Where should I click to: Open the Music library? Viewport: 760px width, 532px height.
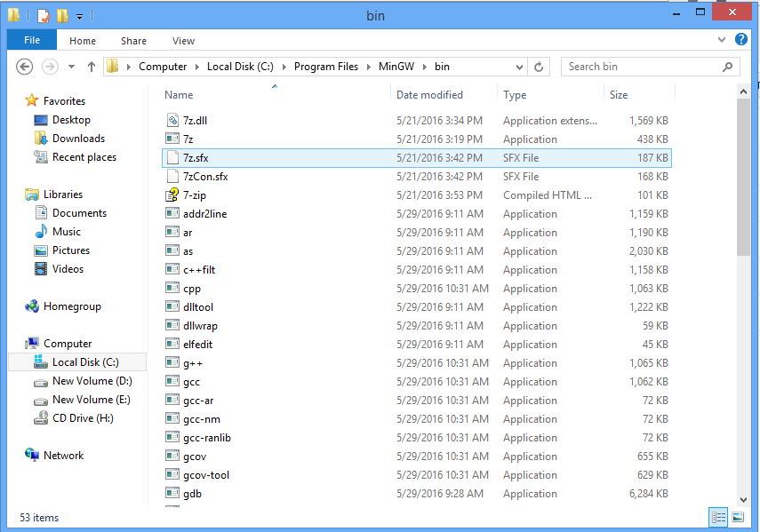(x=67, y=232)
